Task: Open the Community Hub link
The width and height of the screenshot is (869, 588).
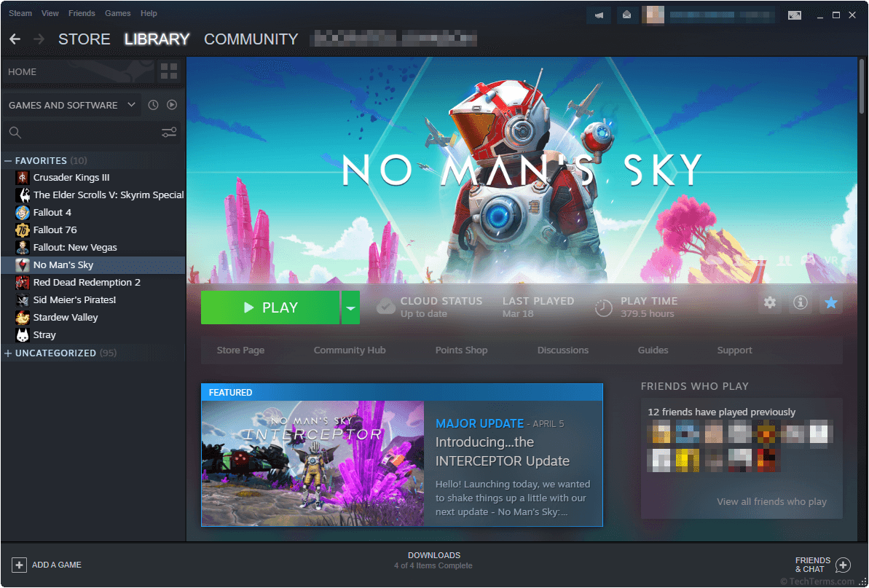Action: [x=350, y=350]
